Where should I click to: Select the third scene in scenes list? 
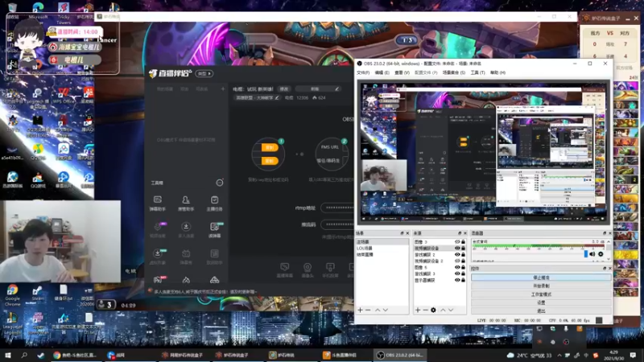[382, 254]
